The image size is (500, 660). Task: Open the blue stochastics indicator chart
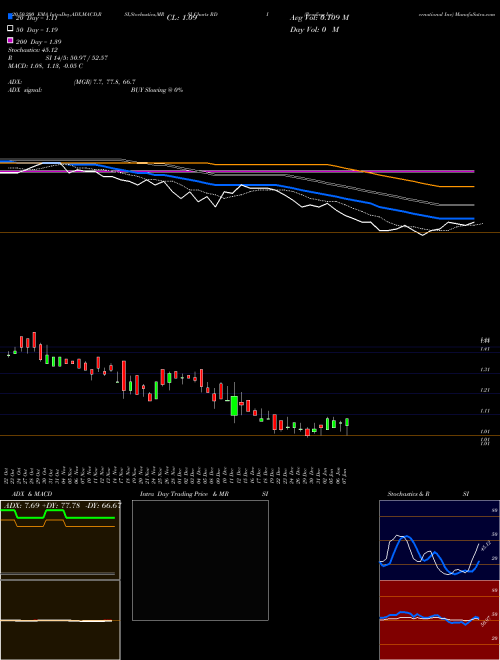(437, 540)
